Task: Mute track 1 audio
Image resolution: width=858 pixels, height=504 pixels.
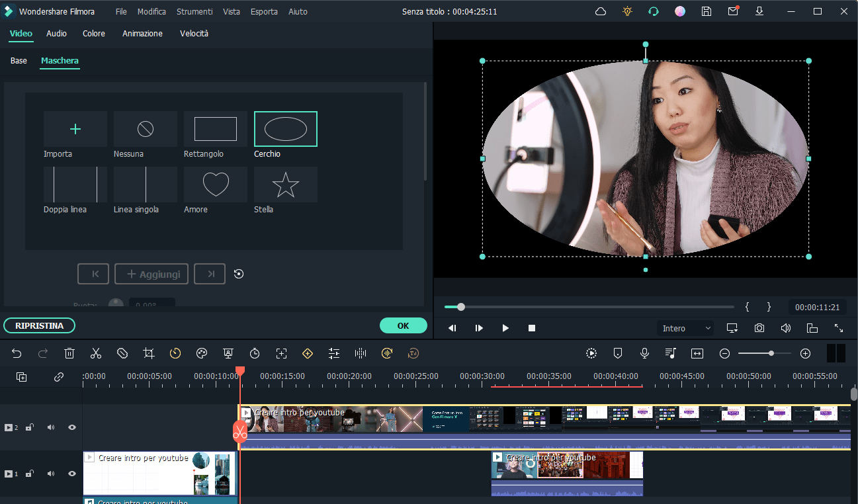Action: click(x=51, y=474)
